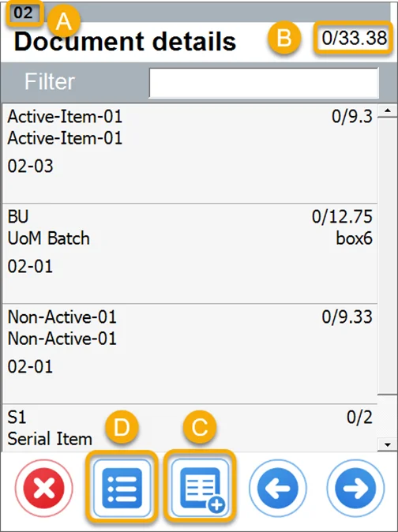
Task: Click the add document line icon
Action: point(200,488)
